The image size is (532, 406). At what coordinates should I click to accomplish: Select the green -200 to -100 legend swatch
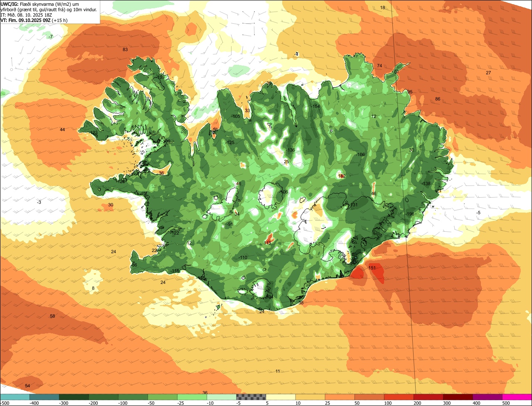tap(103, 397)
